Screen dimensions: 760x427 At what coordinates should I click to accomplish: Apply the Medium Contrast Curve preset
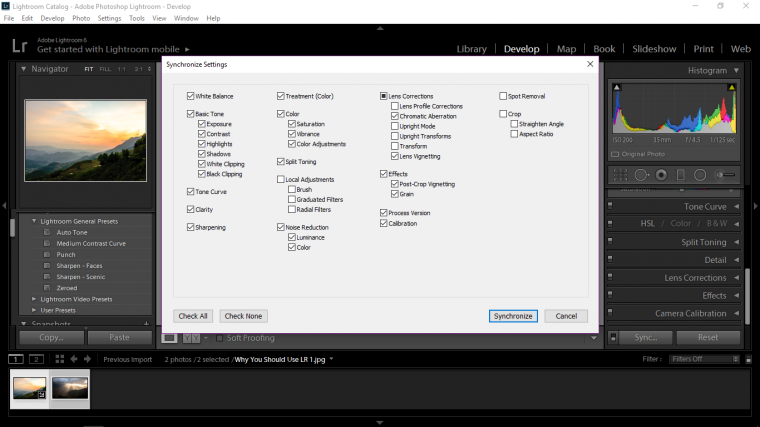pos(91,243)
